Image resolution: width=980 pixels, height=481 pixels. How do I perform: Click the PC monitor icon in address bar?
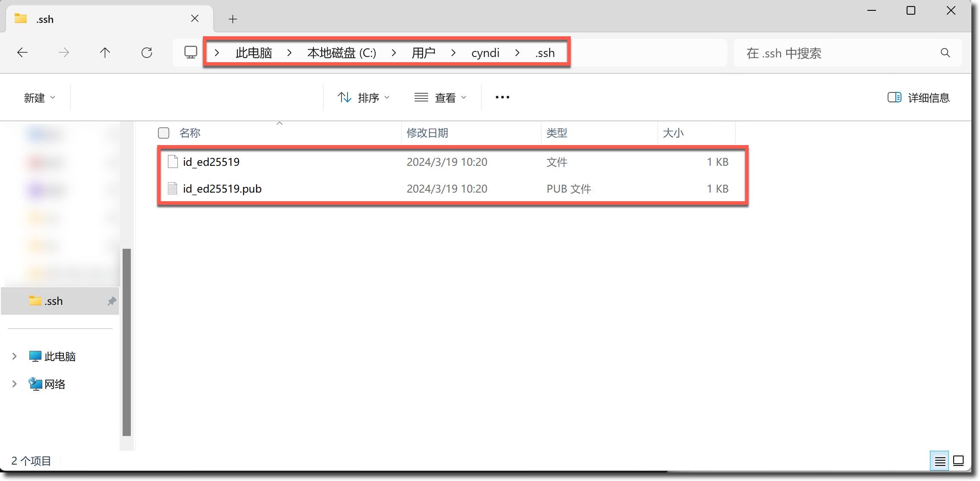pos(190,53)
